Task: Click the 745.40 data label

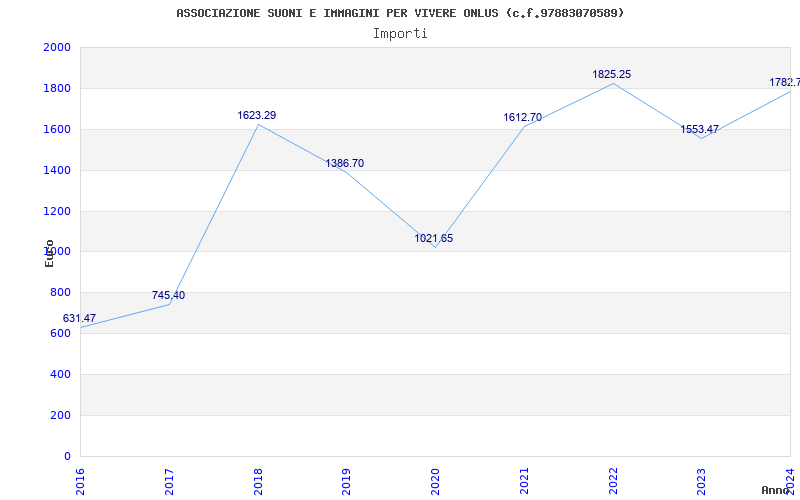Action: [x=168, y=295]
